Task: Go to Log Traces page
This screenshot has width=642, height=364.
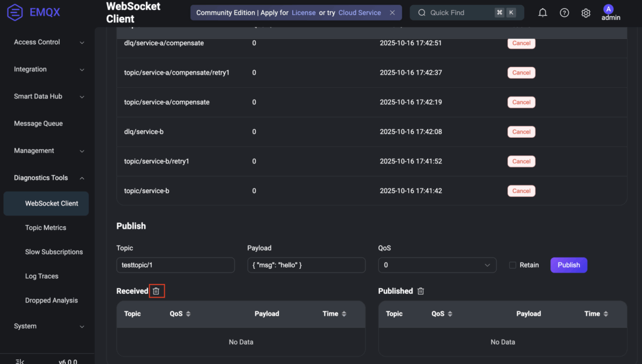Action: pyautogui.click(x=41, y=276)
